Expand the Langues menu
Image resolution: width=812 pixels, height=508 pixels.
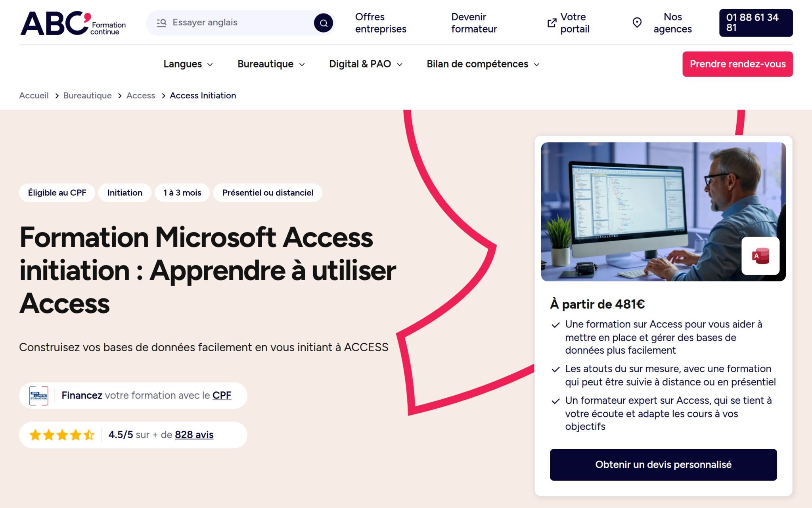click(x=188, y=64)
